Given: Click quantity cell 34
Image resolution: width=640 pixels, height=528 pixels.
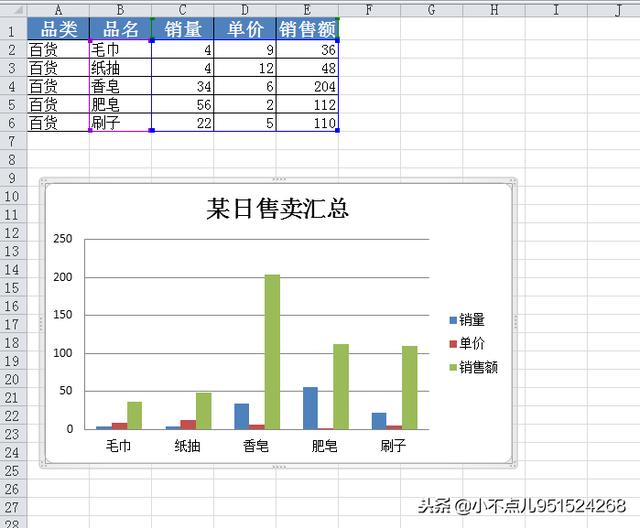Looking at the screenshot, I should coord(182,86).
